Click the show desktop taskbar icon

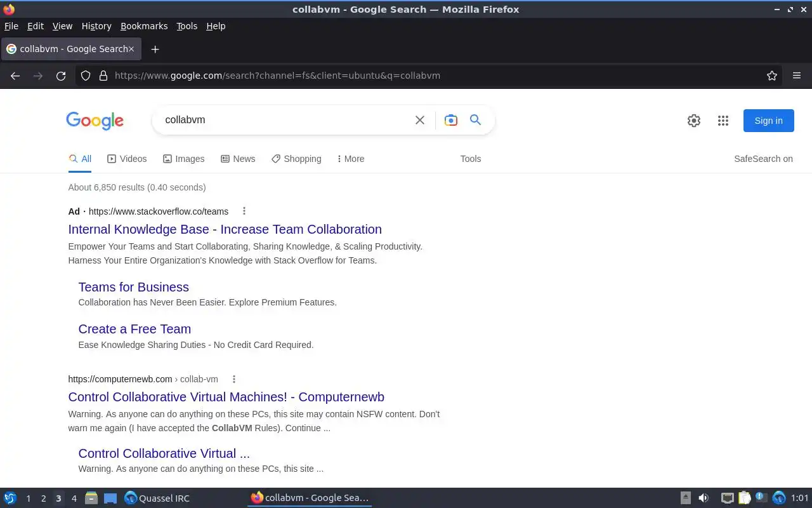tap(110, 498)
